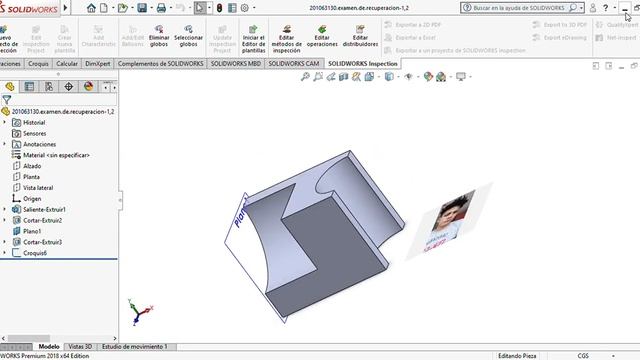Click the help search input field

[x=519, y=8]
